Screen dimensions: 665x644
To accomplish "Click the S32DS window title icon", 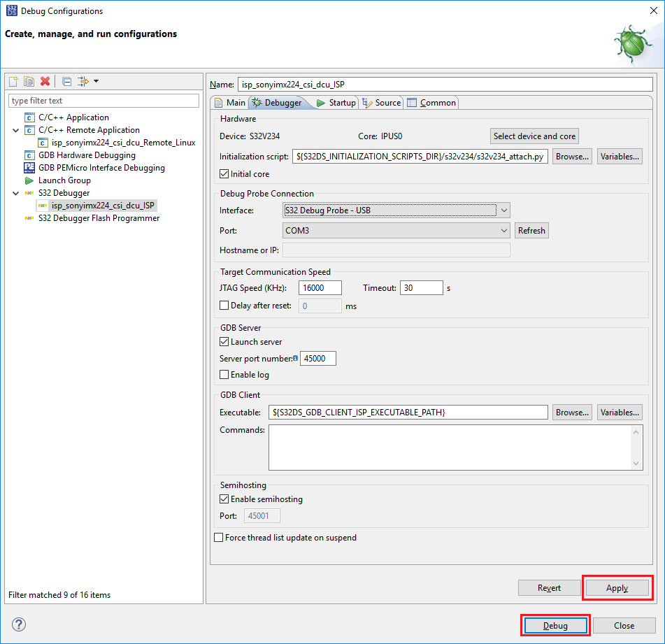I will pyautogui.click(x=12, y=10).
